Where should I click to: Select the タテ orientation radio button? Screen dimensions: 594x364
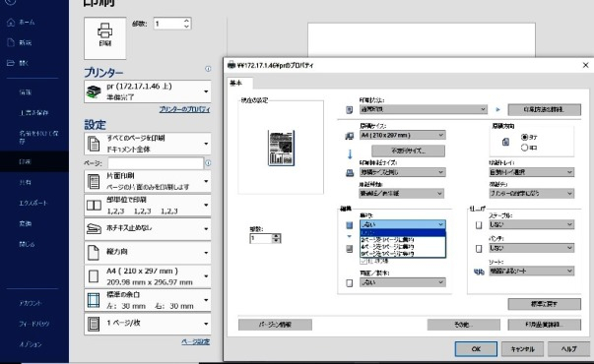pyautogui.click(x=524, y=137)
